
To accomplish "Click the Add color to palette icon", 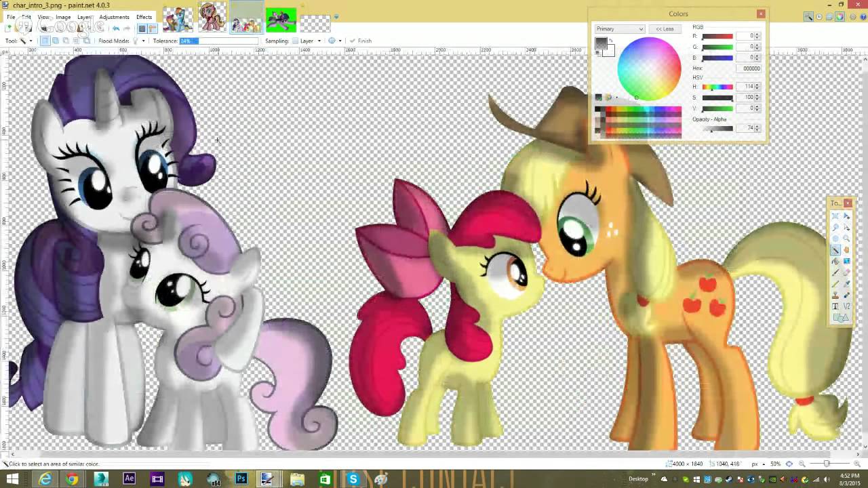I will click(x=599, y=98).
